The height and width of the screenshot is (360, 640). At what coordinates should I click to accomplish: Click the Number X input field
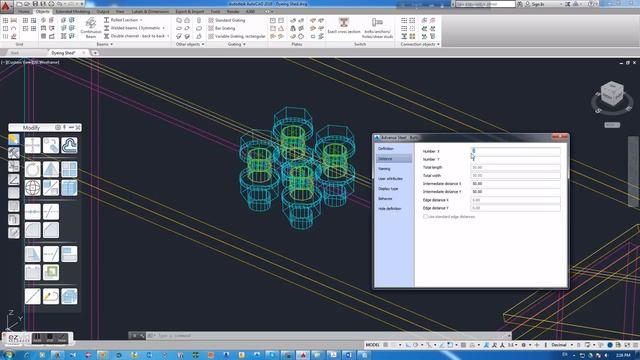[x=516, y=151]
